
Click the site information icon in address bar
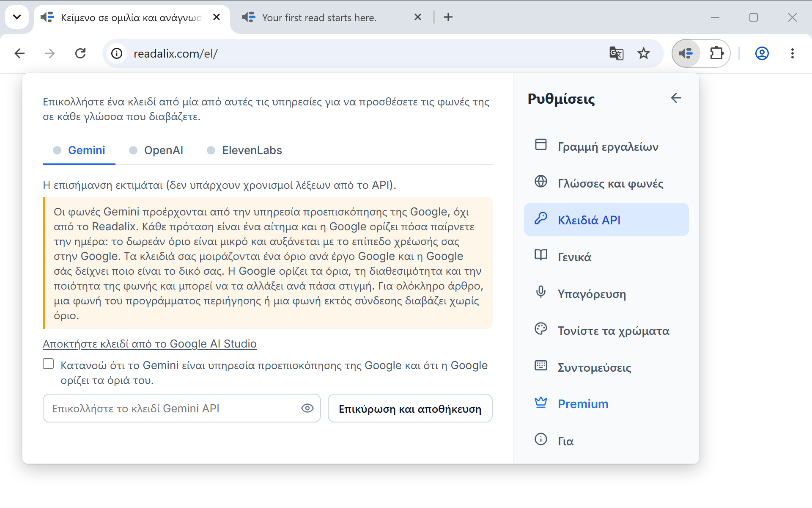117,53
